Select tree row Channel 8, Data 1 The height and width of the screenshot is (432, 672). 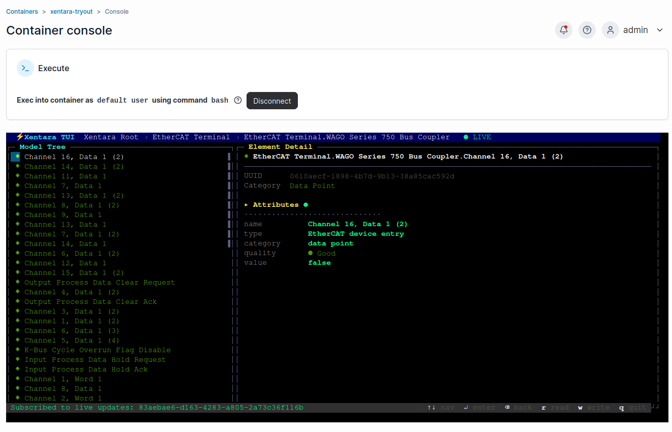click(x=63, y=389)
